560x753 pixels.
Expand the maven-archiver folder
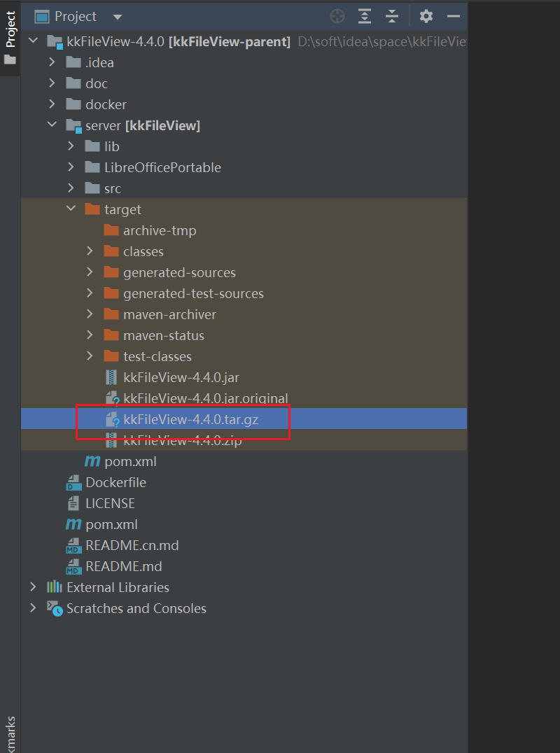pos(90,314)
